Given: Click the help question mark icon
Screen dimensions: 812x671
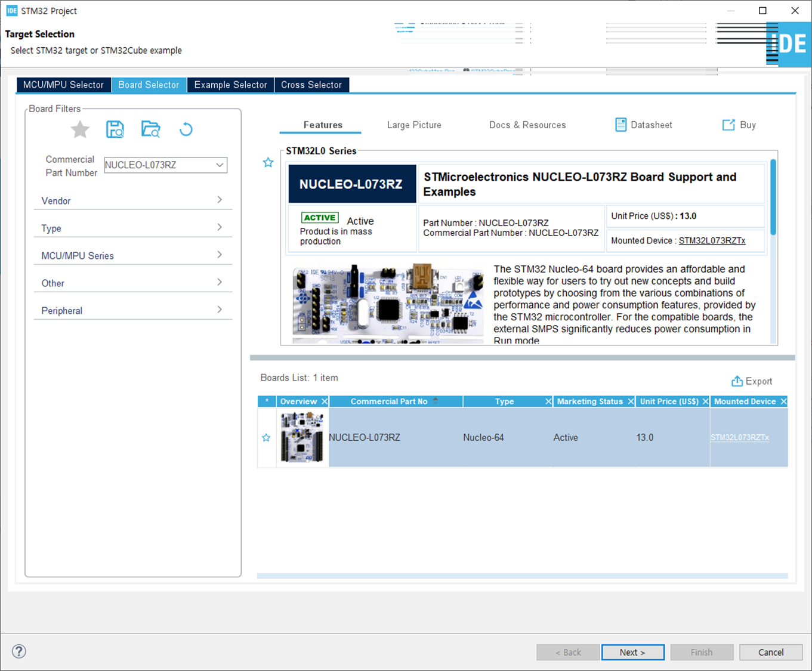Looking at the screenshot, I should click(x=19, y=651).
